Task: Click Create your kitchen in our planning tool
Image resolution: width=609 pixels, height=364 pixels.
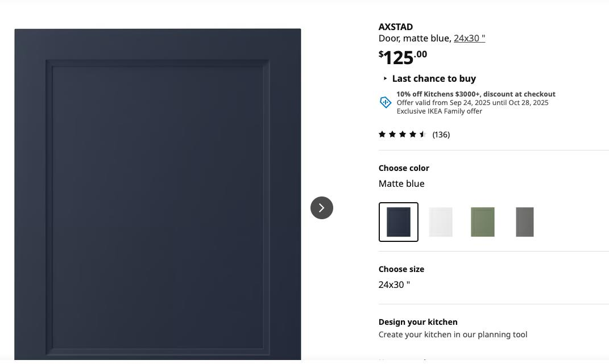Action: point(453,334)
